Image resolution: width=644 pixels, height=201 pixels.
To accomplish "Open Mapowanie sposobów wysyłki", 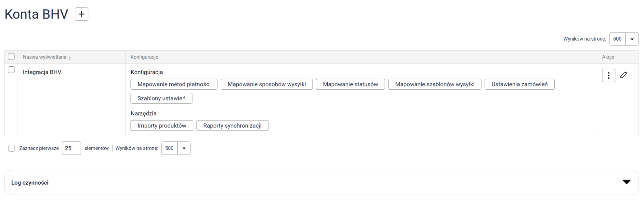I will 266,84.
